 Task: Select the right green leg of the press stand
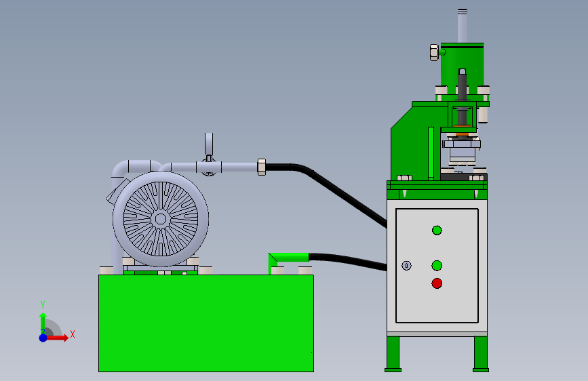pyautogui.click(x=481, y=353)
